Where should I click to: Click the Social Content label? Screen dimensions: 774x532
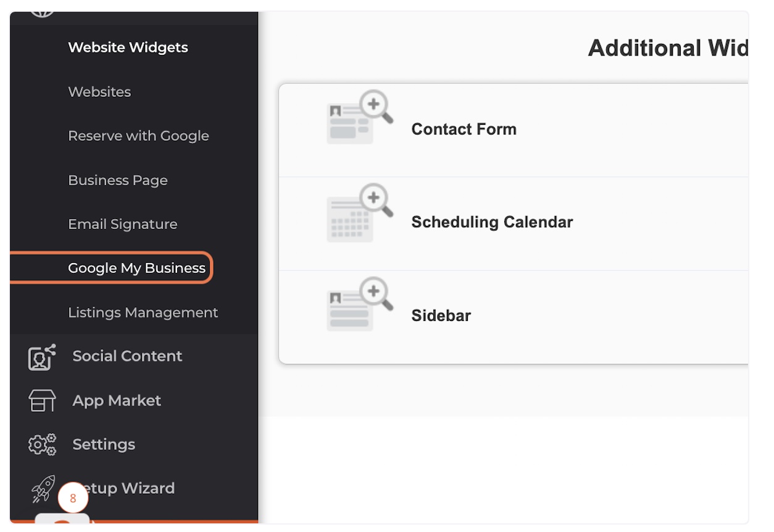[127, 356]
